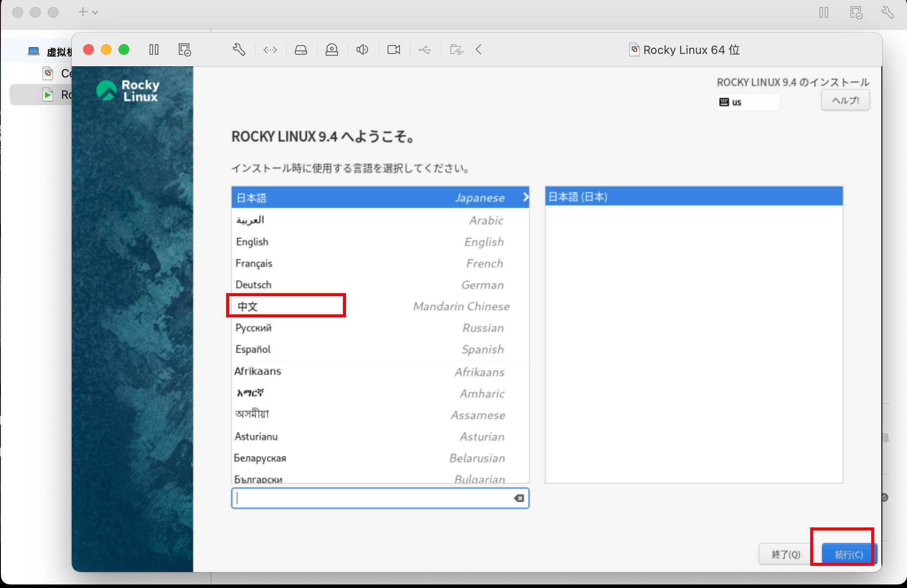The width and height of the screenshot is (907, 588).
Task: Select Amharic language row
Action: 380,393
